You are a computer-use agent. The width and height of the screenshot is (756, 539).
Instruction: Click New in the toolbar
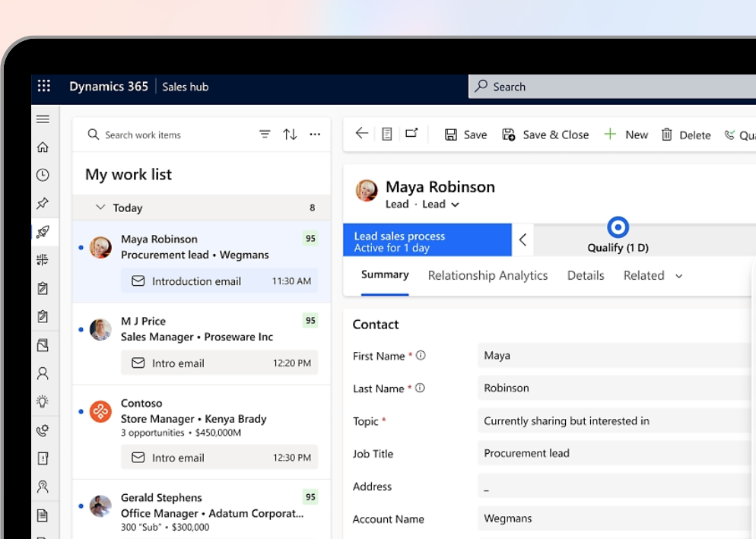[626, 135]
